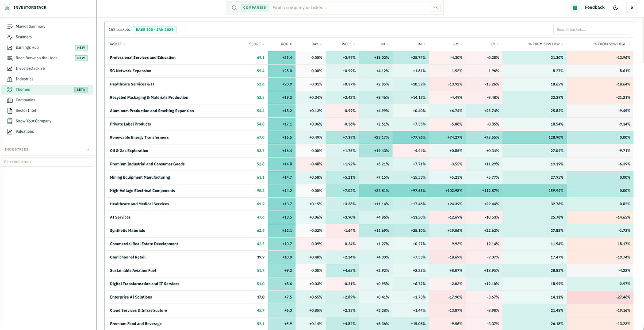Screen dimensions: 644x330
Task: Sort by the Score column header
Action: coord(256,44)
